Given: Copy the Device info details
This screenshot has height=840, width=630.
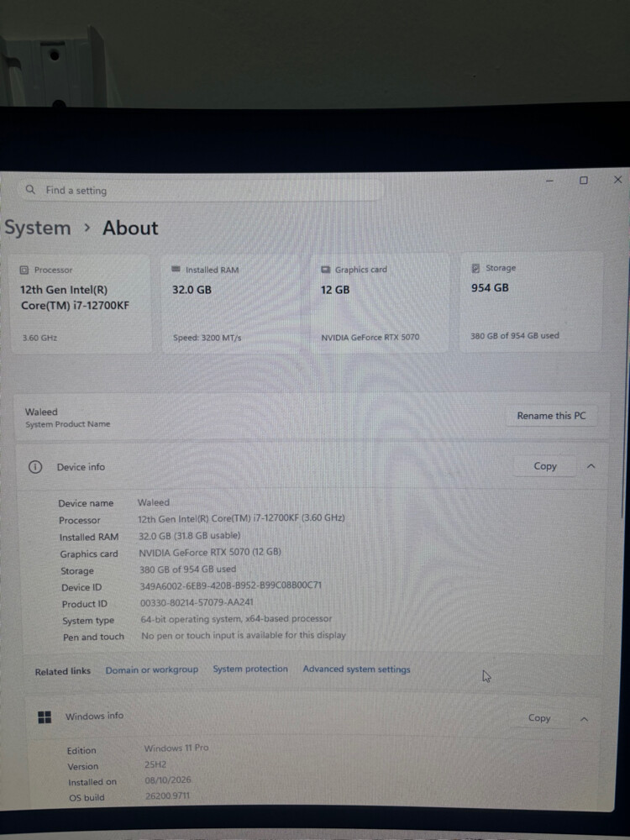Looking at the screenshot, I should tap(545, 466).
